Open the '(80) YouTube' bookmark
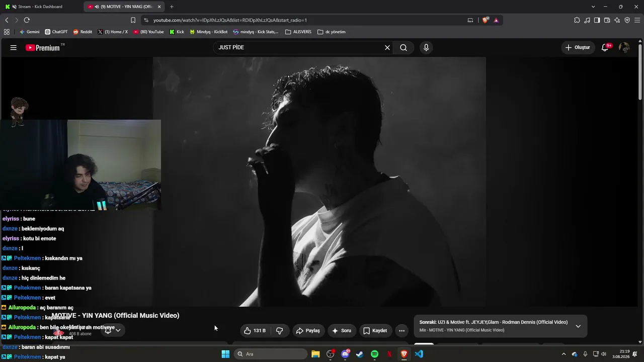Viewport: 644px width, 362px height. pyautogui.click(x=148, y=32)
